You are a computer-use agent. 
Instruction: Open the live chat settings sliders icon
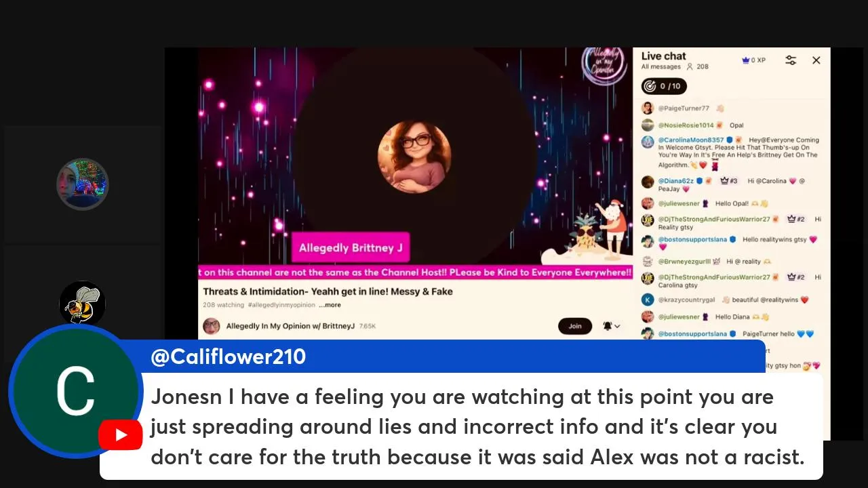(x=791, y=60)
